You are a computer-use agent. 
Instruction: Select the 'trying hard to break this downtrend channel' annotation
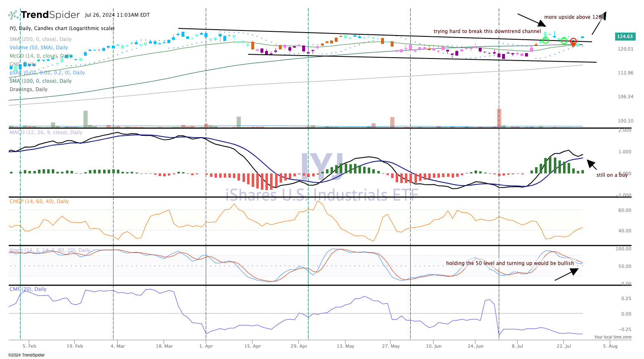pyautogui.click(x=487, y=31)
